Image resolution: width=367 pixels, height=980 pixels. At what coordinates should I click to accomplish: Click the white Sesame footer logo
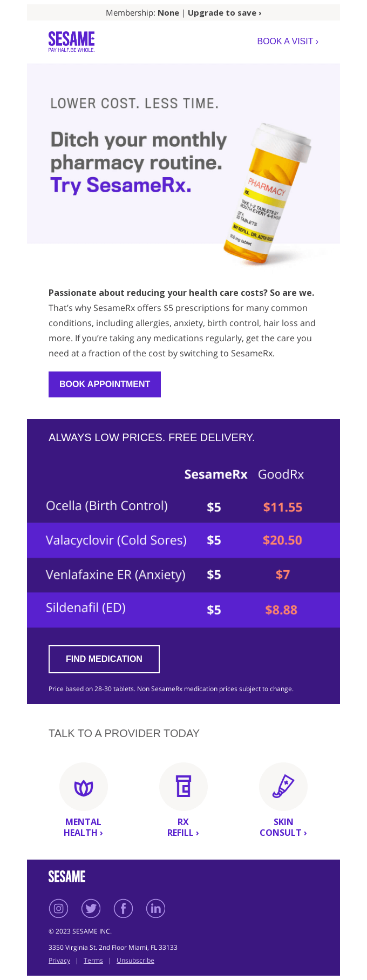click(x=67, y=876)
